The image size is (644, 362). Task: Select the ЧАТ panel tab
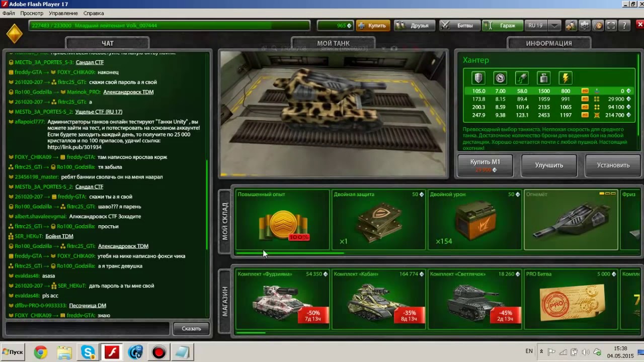[x=108, y=43]
